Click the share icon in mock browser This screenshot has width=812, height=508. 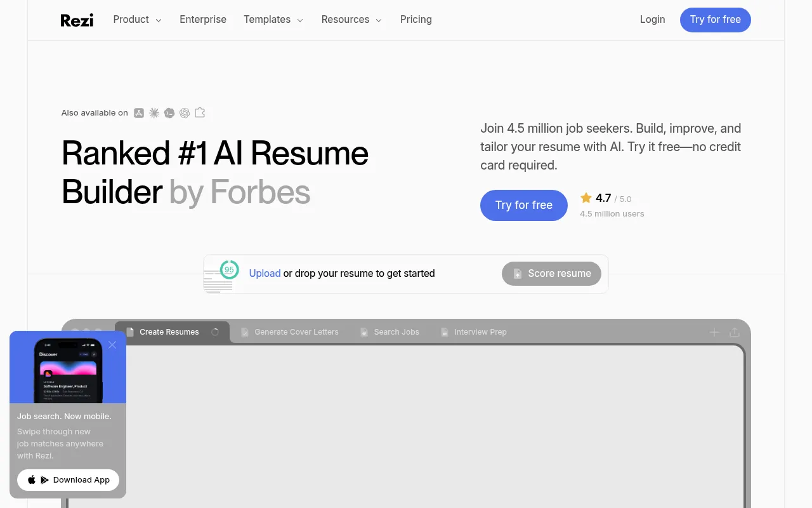coord(735,332)
